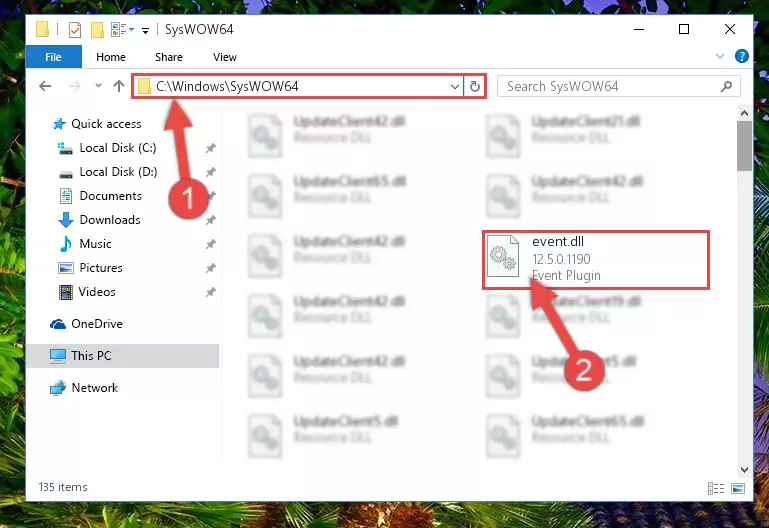Screen dimensions: 769x528
Task: Open the view layout quick access dropdown
Action: 122,30
